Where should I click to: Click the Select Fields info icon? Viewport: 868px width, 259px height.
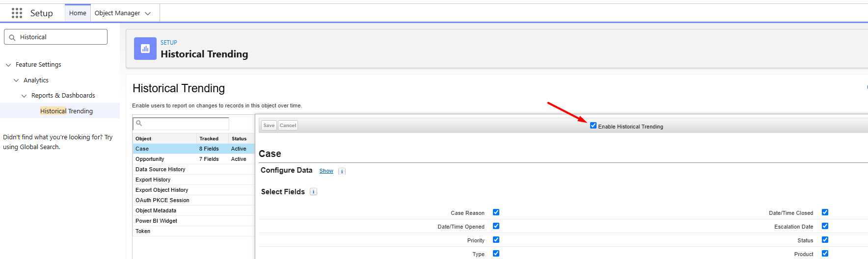(314, 192)
